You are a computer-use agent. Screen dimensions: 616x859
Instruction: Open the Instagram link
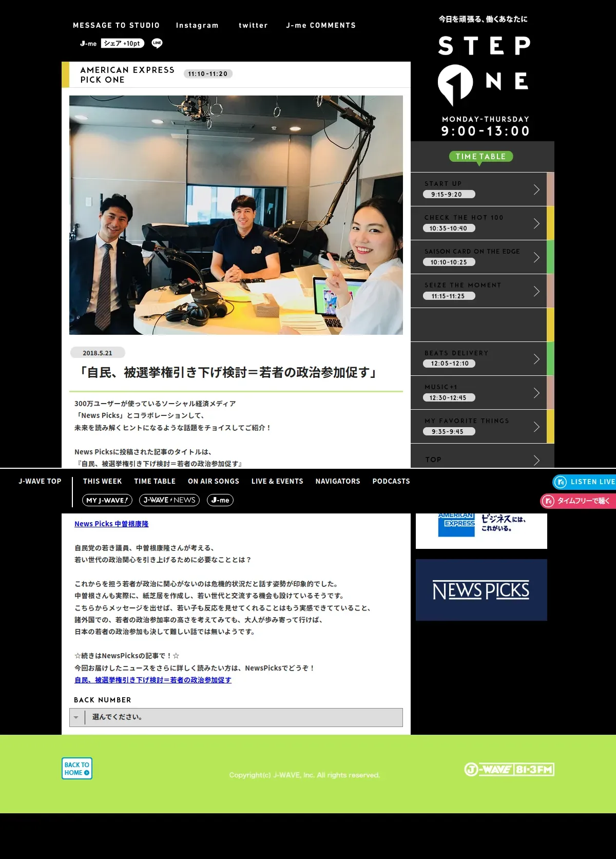pyautogui.click(x=197, y=25)
